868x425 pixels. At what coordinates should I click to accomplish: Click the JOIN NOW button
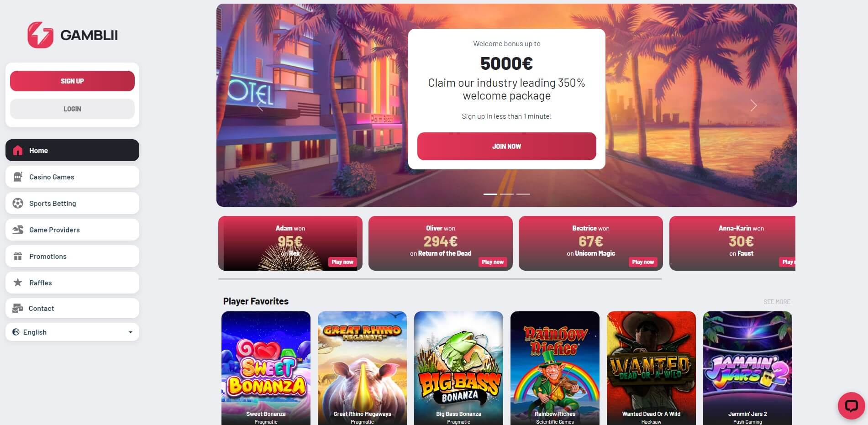click(507, 146)
